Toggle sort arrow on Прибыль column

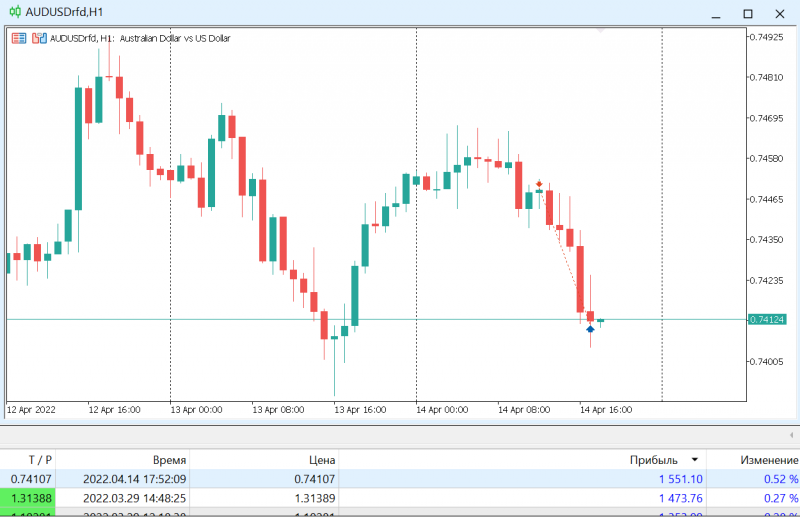(694, 460)
